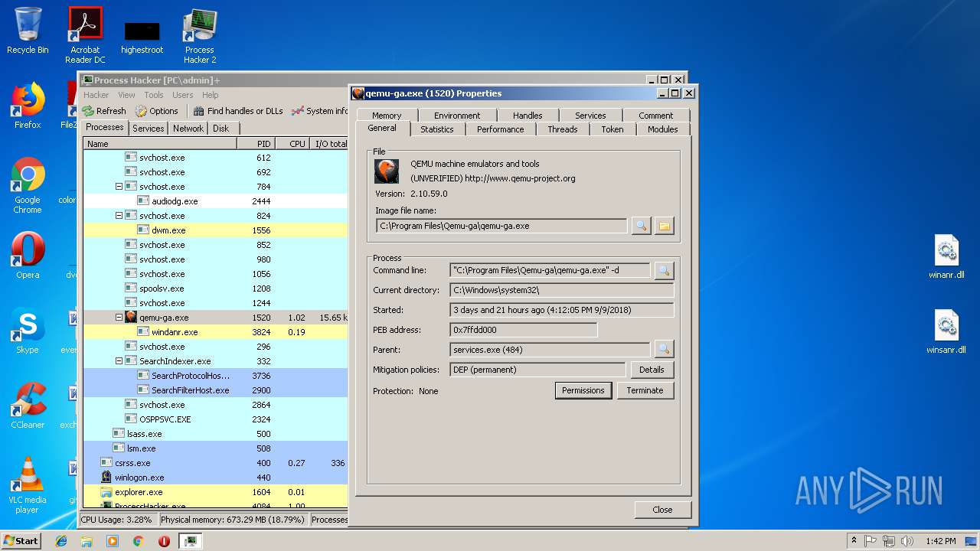
Task: Switch to the Statistics tab
Action: point(437,129)
